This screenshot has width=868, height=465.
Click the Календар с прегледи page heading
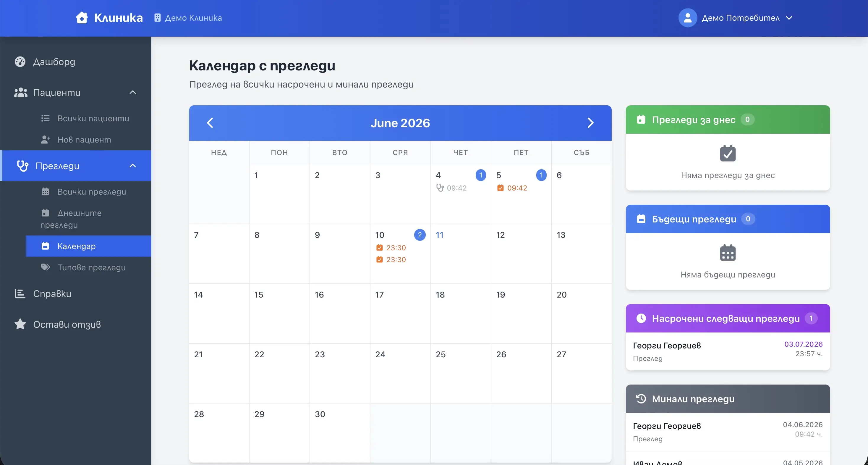[x=262, y=65]
